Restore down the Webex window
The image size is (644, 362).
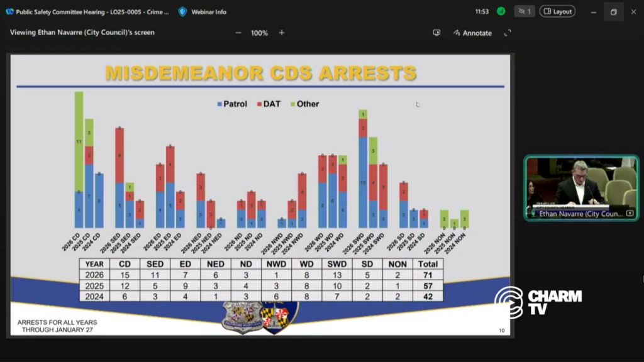click(x=614, y=12)
